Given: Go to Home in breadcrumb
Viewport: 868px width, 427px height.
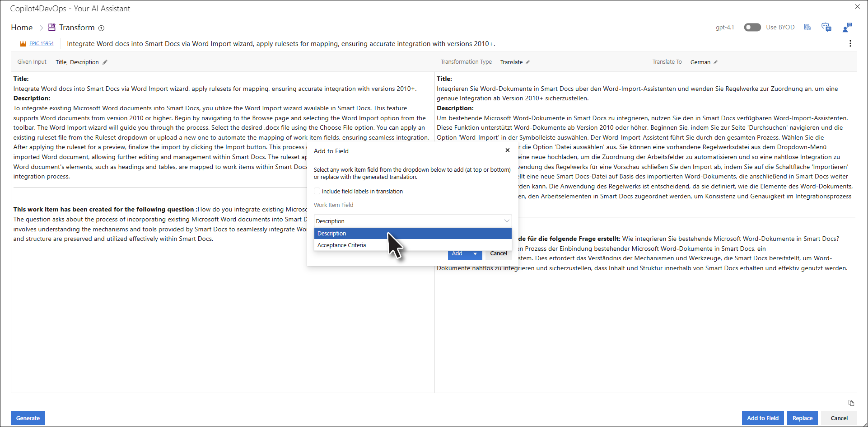Looking at the screenshot, I should pyautogui.click(x=22, y=28).
